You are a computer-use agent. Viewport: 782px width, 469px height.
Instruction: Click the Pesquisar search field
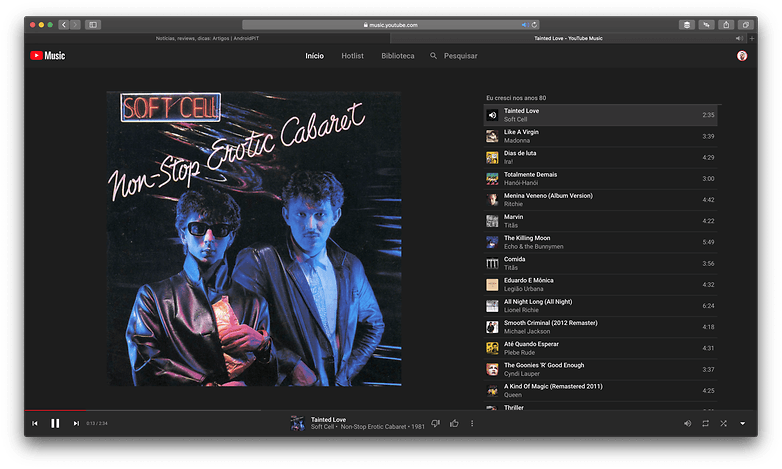click(460, 56)
